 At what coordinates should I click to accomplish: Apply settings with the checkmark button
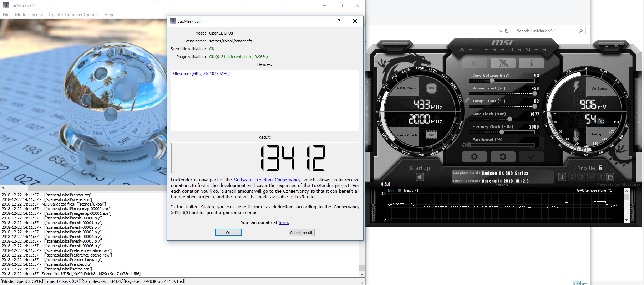click(531, 156)
